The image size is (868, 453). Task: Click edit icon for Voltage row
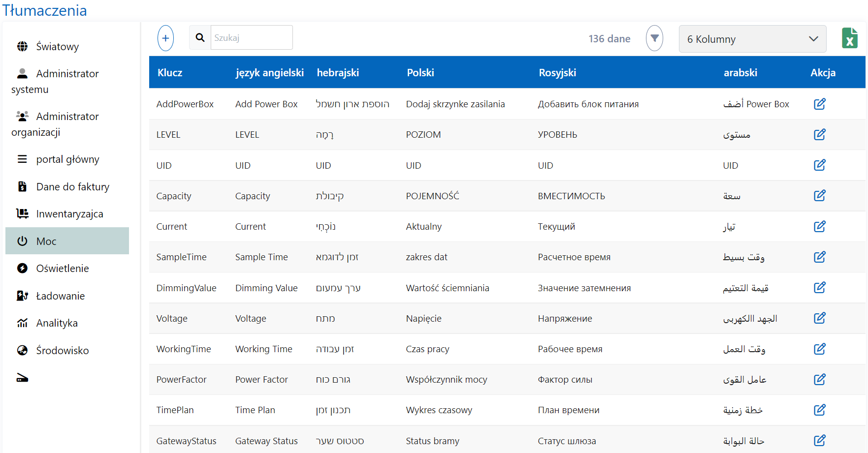pyautogui.click(x=819, y=318)
